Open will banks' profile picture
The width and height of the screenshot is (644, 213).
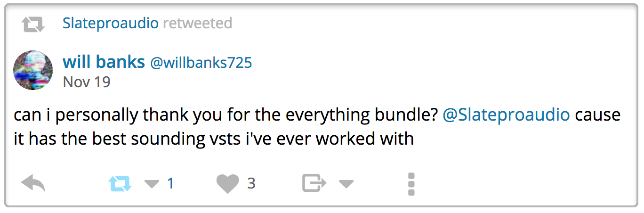point(33,70)
